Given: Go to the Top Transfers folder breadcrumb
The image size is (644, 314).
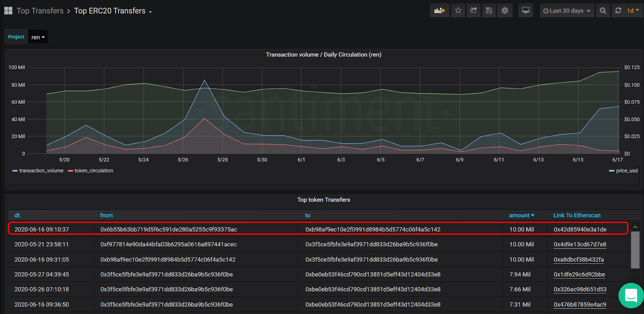Looking at the screenshot, I should tap(40, 11).
